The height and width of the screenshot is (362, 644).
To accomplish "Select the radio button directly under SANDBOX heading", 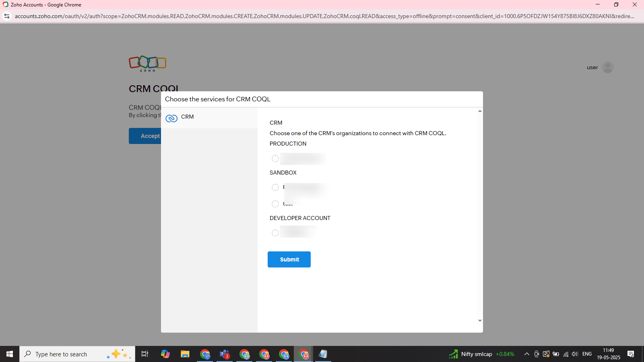I will click(275, 187).
